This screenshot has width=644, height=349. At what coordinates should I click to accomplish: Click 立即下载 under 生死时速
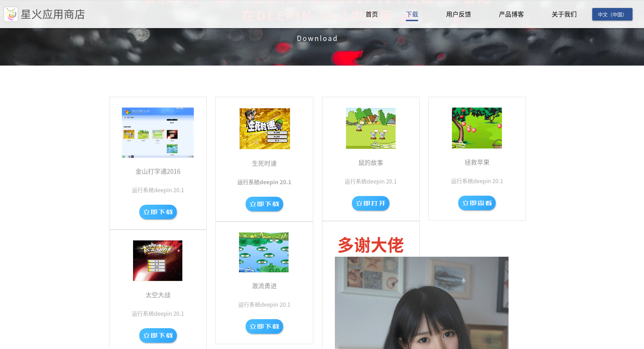[264, 204]
